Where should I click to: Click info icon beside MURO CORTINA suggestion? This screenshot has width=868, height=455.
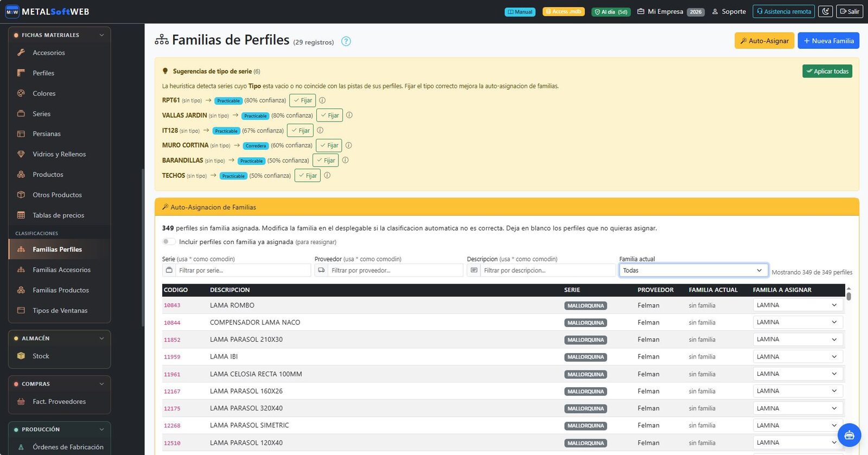point(349,145)
